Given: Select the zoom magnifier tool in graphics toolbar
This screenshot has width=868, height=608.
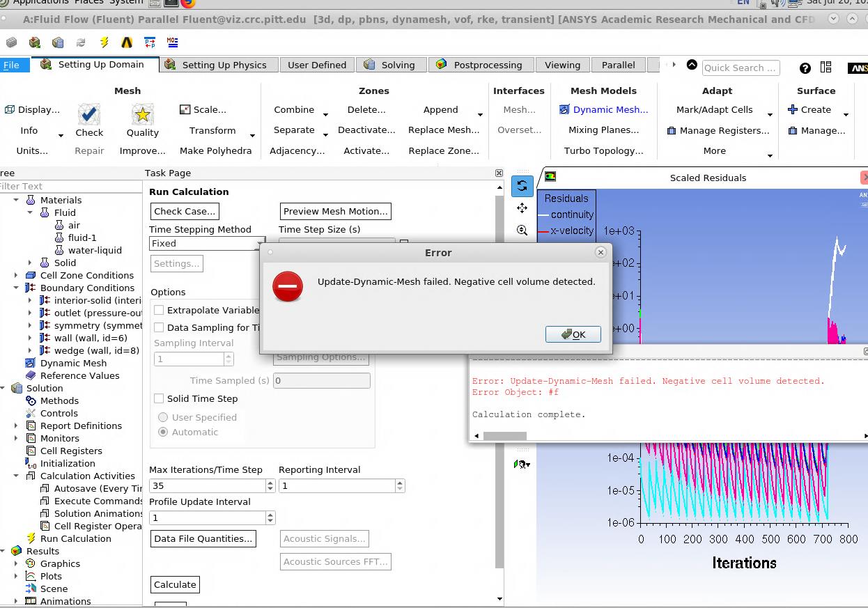Looking at the screenshot, I should (522, 230).
